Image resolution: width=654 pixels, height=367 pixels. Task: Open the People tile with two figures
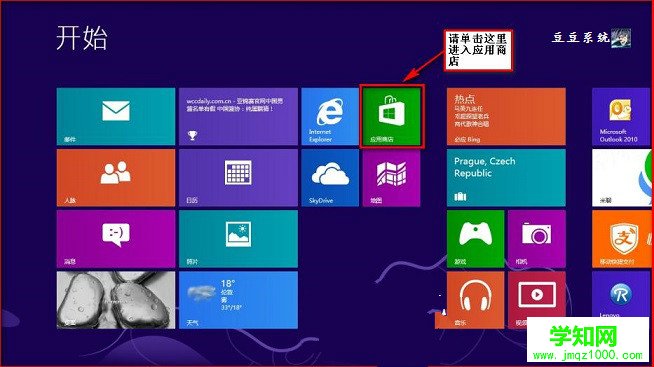pos(116,178)
